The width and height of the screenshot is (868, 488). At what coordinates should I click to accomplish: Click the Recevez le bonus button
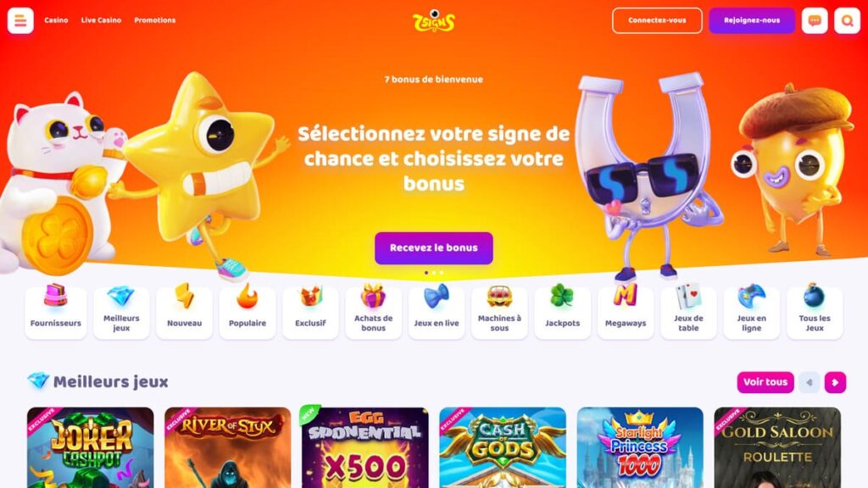(433, 248)
